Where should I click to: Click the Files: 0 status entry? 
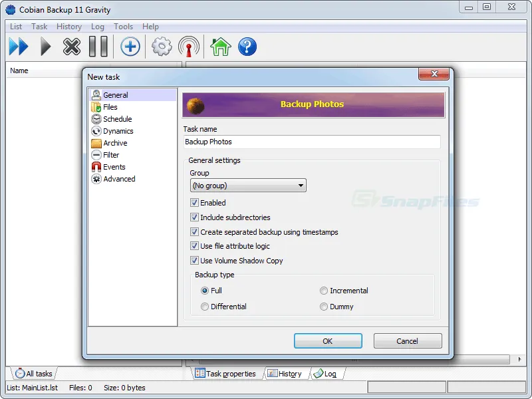tap(80, 388)
